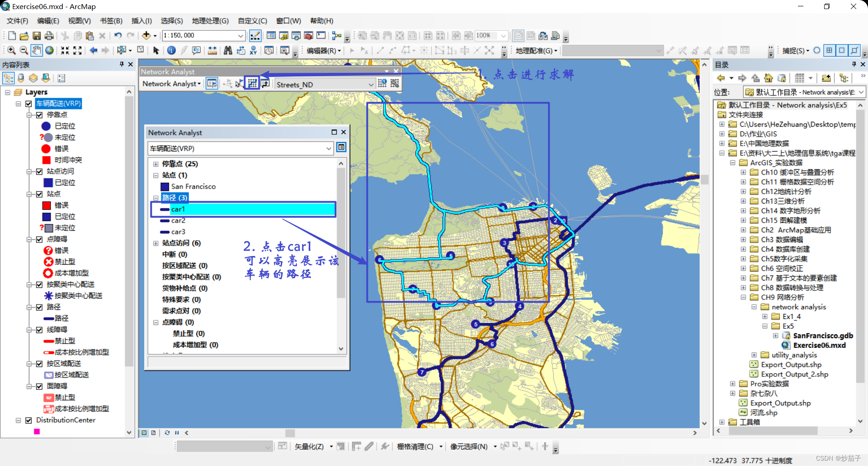Click the Solve button on Network Analyst toolbar
This screenshot has width=868, height=466.
click(x=252, y=83)
